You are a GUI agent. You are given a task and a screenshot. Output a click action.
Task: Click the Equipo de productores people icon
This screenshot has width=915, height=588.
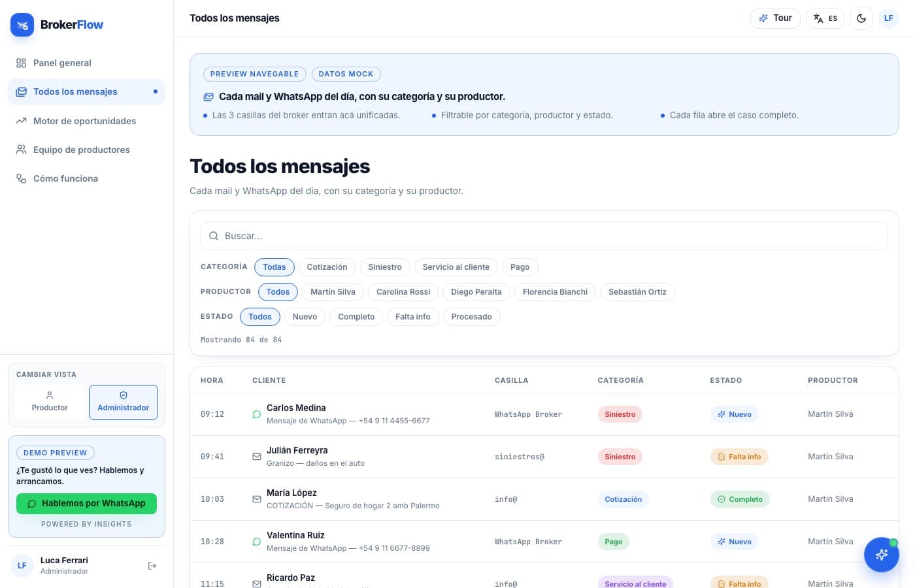(x=21, y=150)
